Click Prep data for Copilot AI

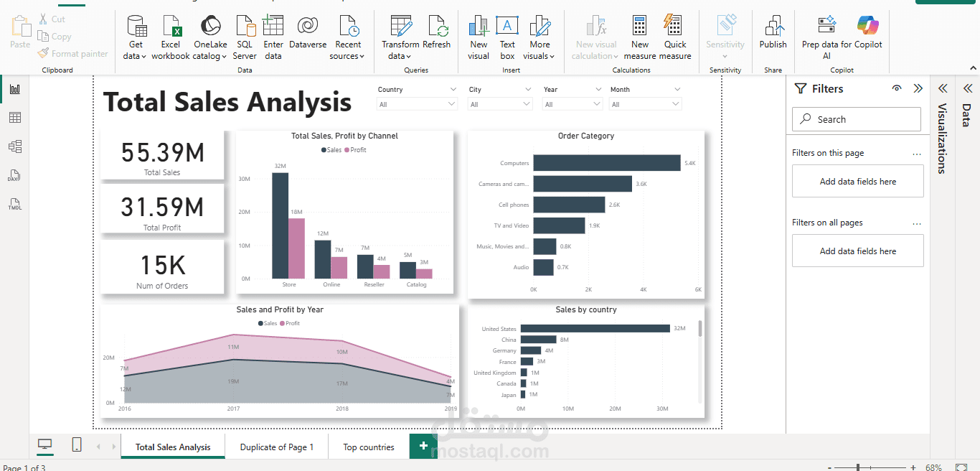point(826,37)
